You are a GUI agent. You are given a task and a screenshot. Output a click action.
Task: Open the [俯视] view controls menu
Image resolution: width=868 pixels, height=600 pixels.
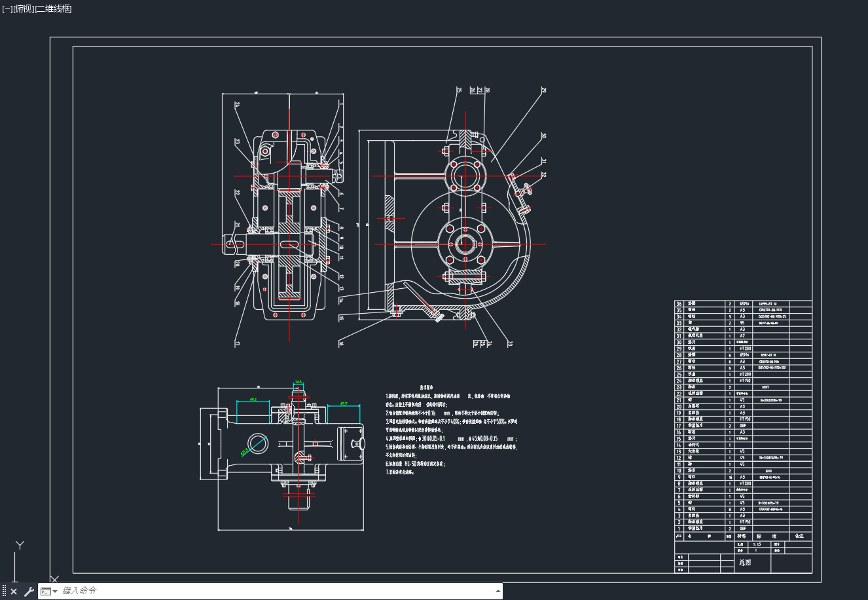click(23, 9)
